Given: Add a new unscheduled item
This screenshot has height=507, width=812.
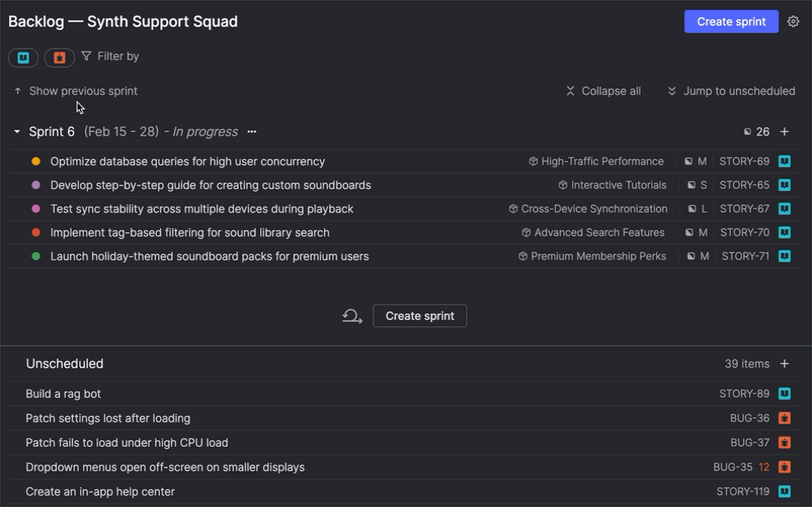Looking at the screenshot, I should (785, 364).
